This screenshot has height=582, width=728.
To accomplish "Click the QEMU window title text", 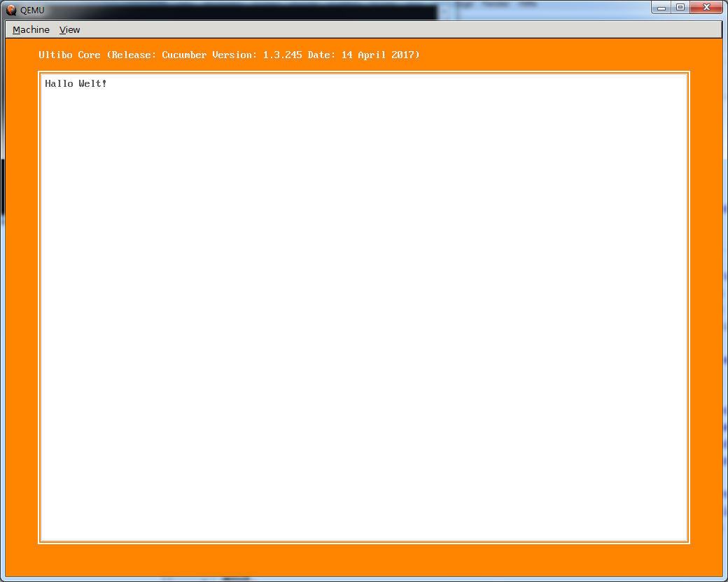I will tap(32, 10).
